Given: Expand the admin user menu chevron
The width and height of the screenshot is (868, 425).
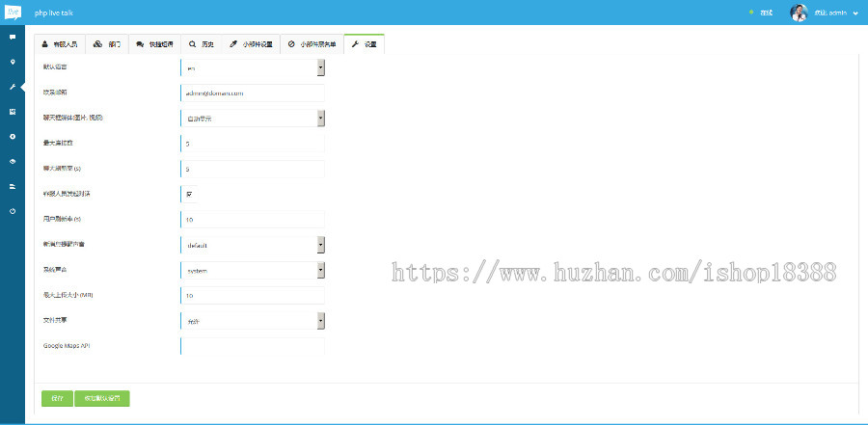Looking at the screenshot, I should [855, 13].
